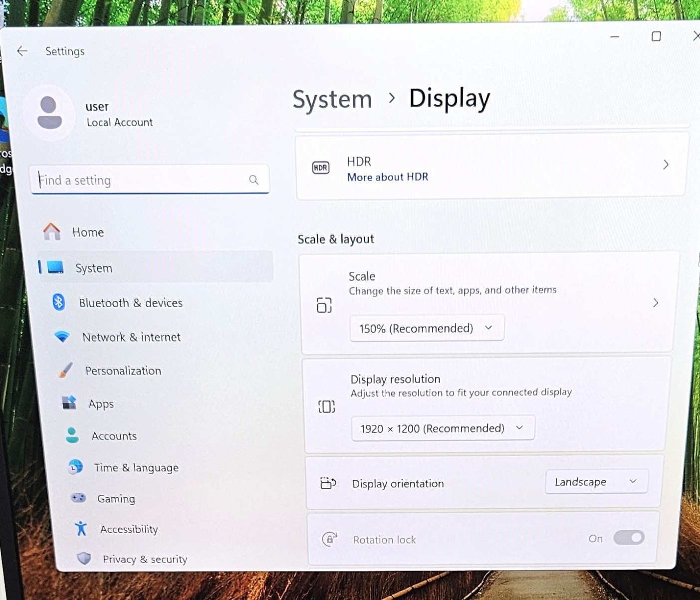Click the Network Wi-Fi icon
The height and width of the screenshot is (600, 700).
[x=62, y=337]
